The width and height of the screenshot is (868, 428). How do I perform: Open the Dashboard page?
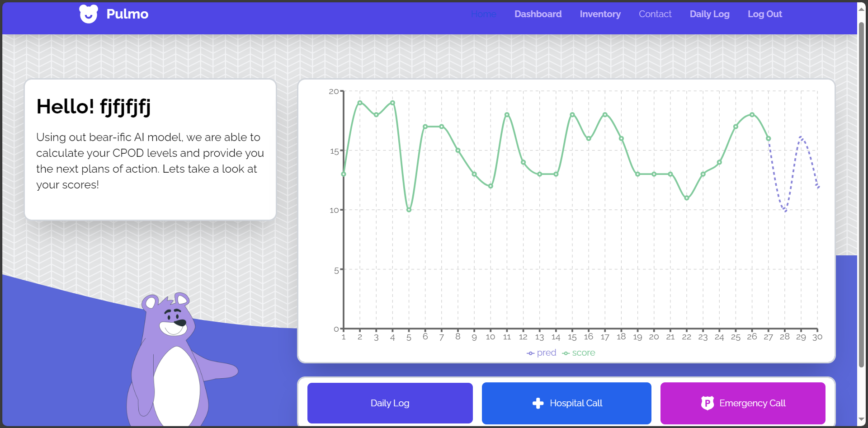click(x=538, y=14)
